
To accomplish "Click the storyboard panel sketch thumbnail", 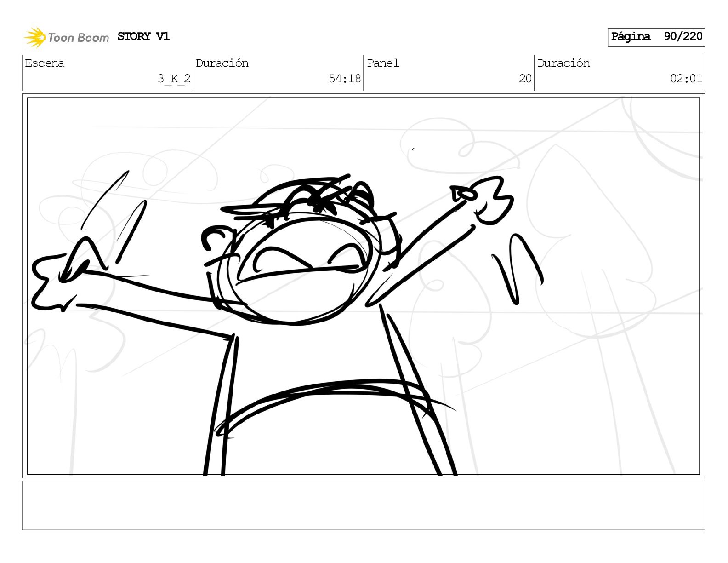I will [x=364, y=286].
